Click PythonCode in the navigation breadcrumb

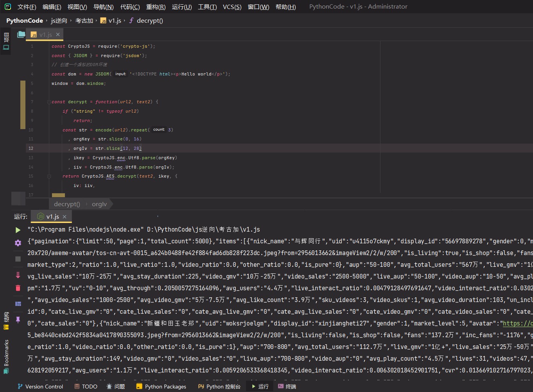(x=25, y=21)
